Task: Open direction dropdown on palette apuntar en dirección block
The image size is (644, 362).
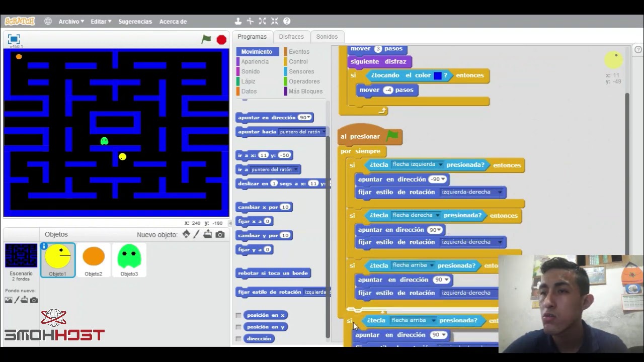Action: tap(309, 118)
